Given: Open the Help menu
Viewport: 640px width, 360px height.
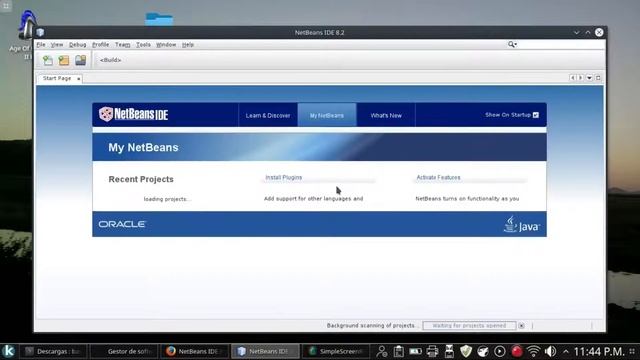Looking at the screenshot, I should point(188,44).
